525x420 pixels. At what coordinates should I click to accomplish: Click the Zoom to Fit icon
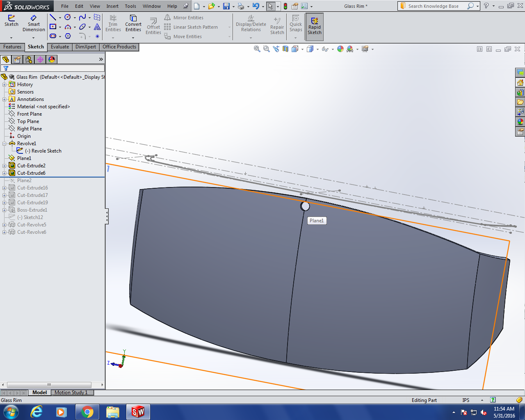257,49
